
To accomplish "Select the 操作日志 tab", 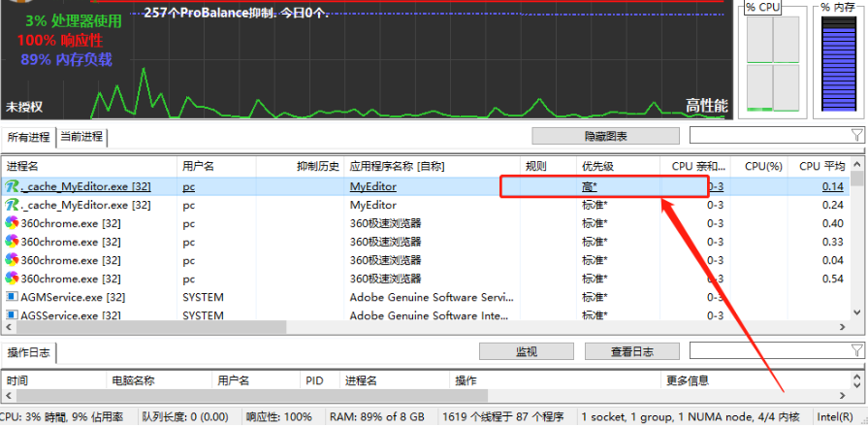I will click(x=29, y=352).
